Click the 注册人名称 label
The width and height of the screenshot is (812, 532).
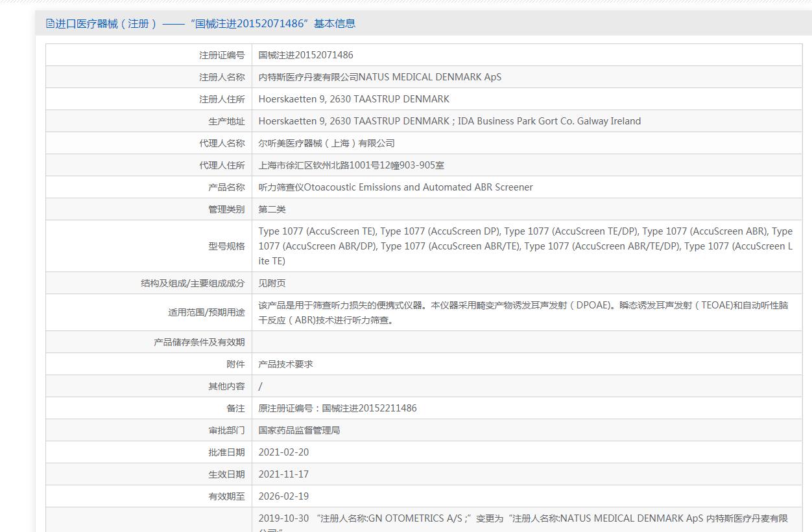[222, 77]
